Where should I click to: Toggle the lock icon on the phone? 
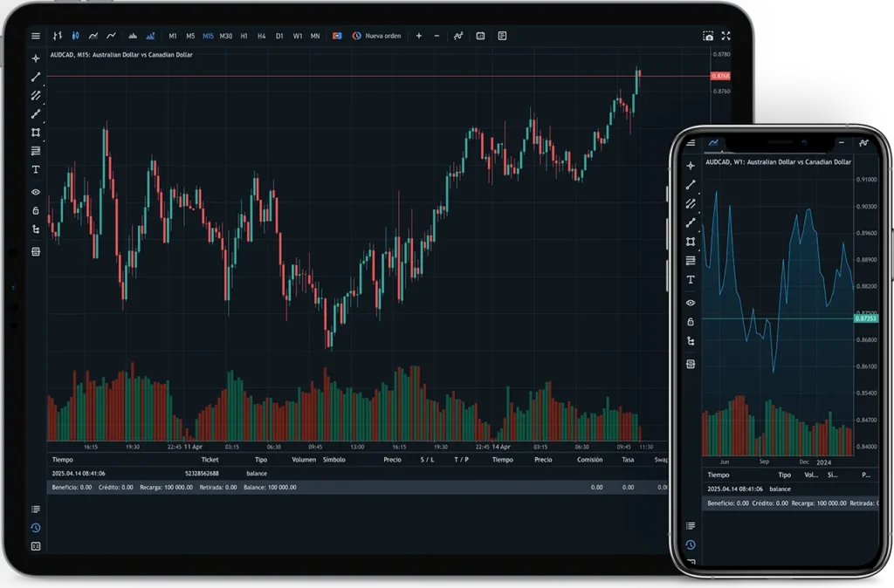[x=691, y=322]
